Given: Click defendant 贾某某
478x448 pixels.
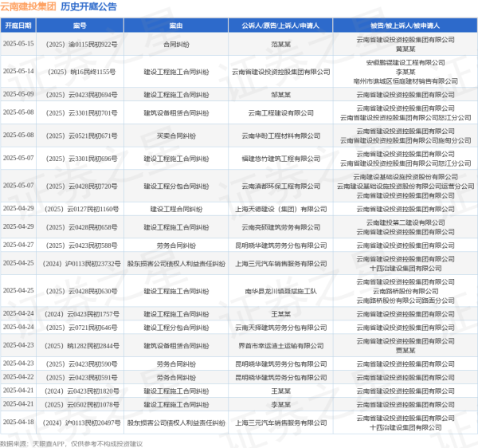Looking at the screenshot, I should 406,351.
